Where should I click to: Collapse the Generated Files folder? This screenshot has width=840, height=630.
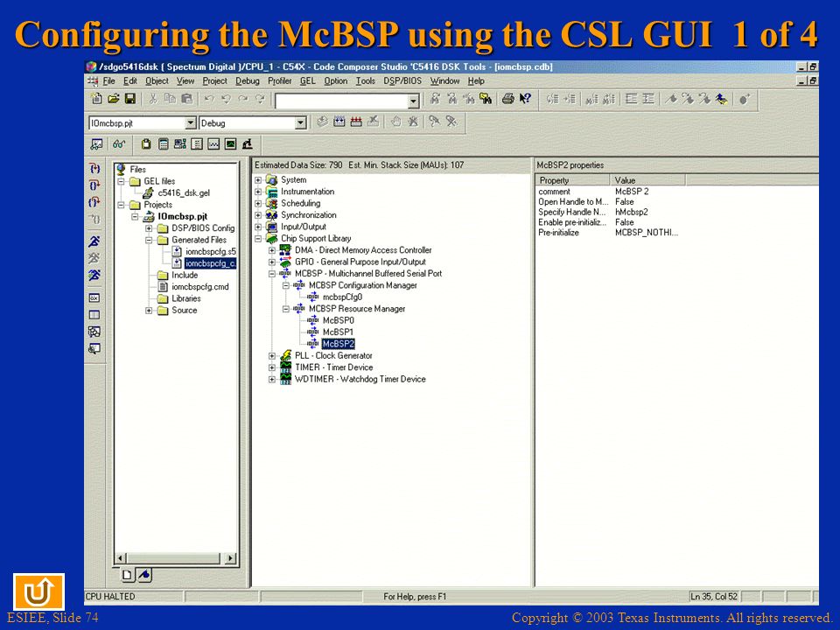point(149,240)
